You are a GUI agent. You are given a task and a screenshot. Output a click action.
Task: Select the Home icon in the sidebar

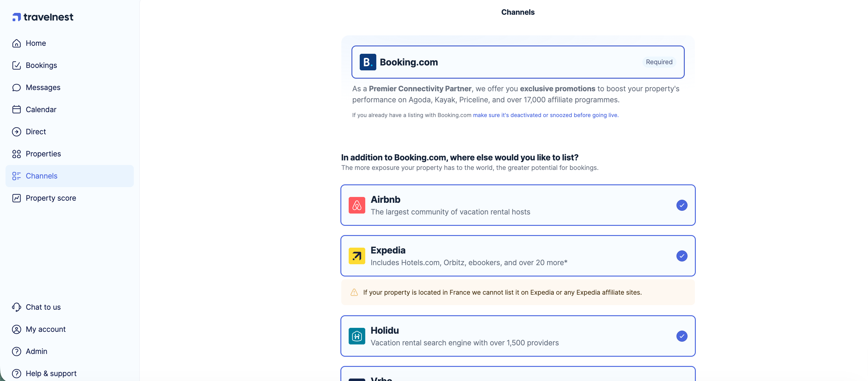pyautogui.click(x=17, y=43)
